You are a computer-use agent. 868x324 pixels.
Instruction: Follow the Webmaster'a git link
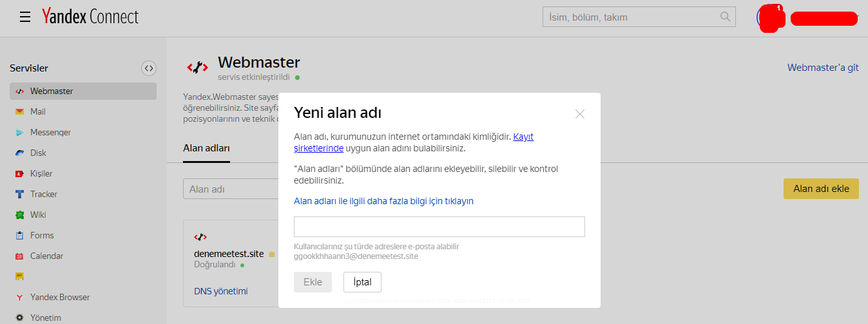[x=823, y=68]
